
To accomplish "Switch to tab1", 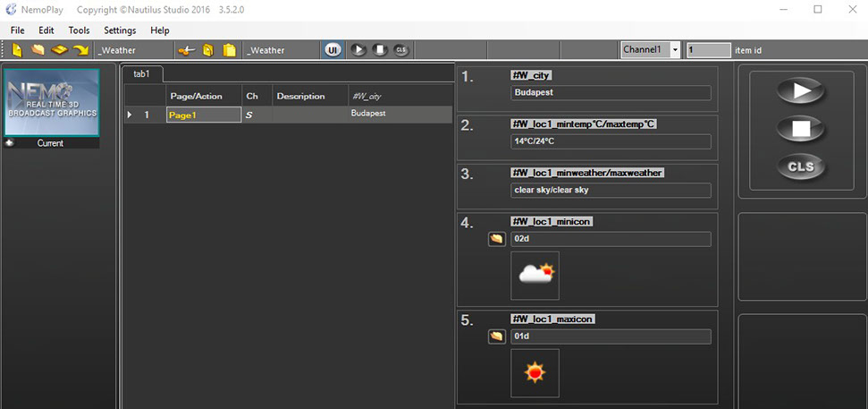I will [x=141, y=74].
